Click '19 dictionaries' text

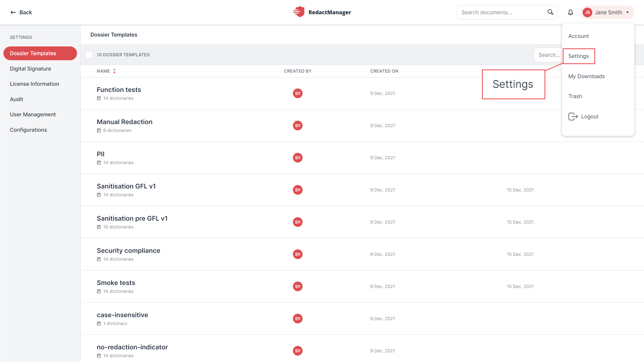(118, 227)
